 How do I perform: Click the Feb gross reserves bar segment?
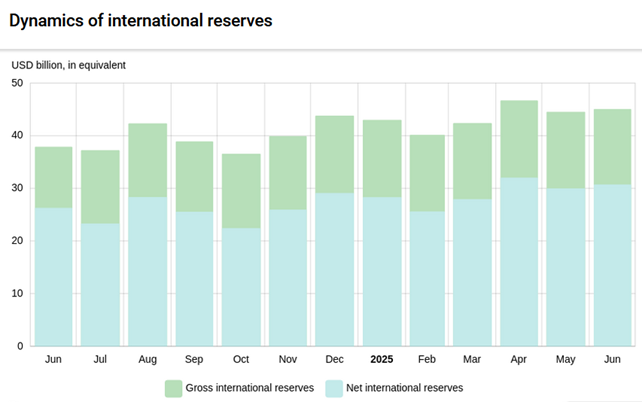pyautogui.click(x=426, y=173)
